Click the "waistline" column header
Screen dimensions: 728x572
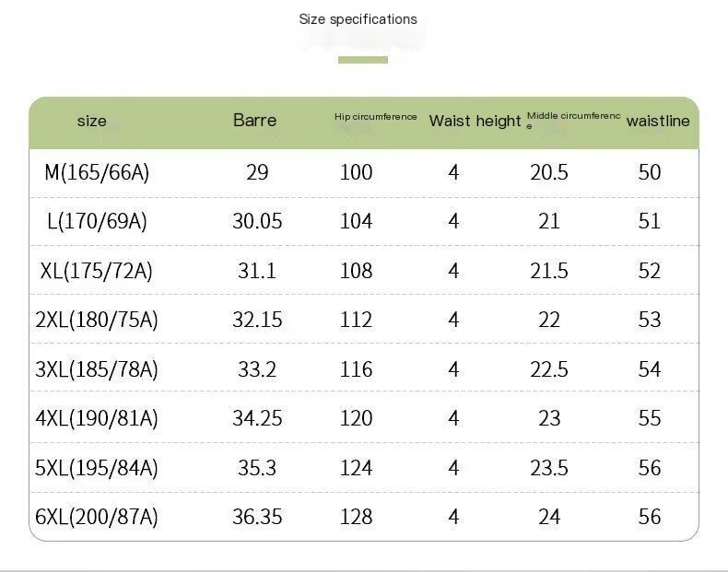(x=657, y=121)
